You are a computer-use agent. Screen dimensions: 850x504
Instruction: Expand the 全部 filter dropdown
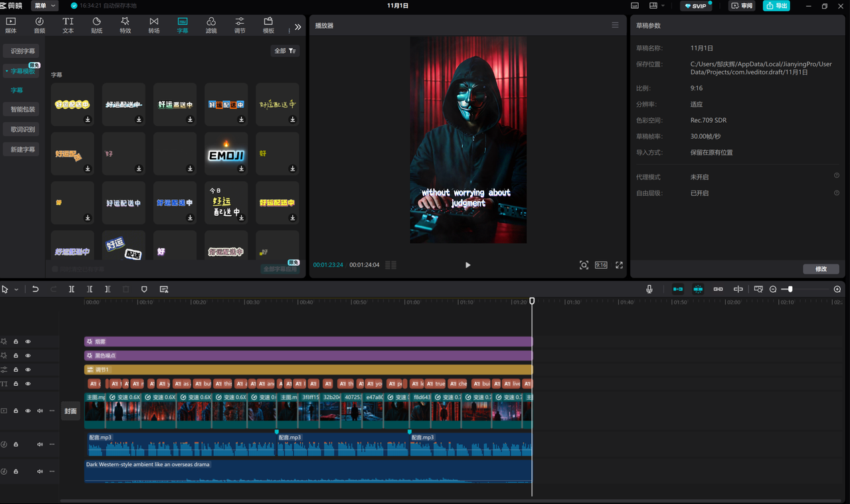[285, 51]
